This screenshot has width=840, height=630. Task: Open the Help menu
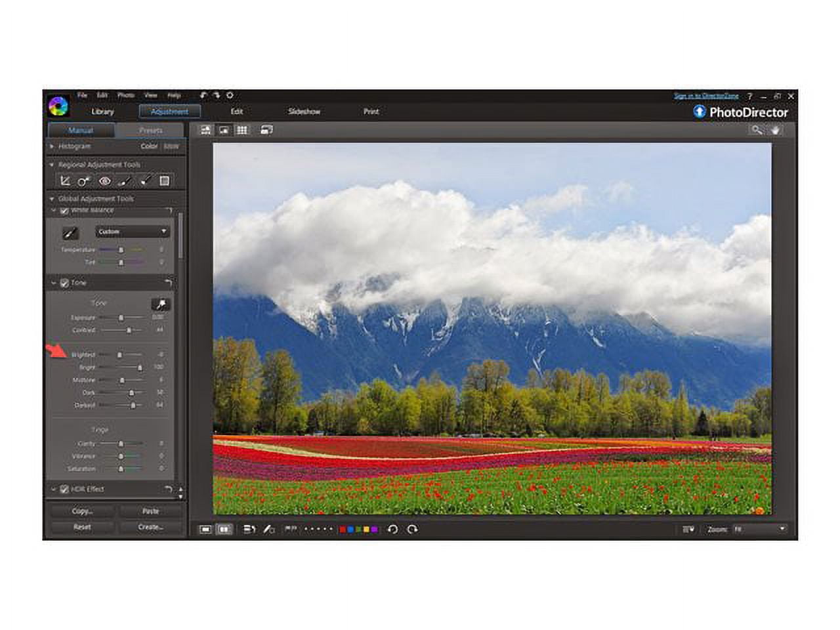point(174,95)
